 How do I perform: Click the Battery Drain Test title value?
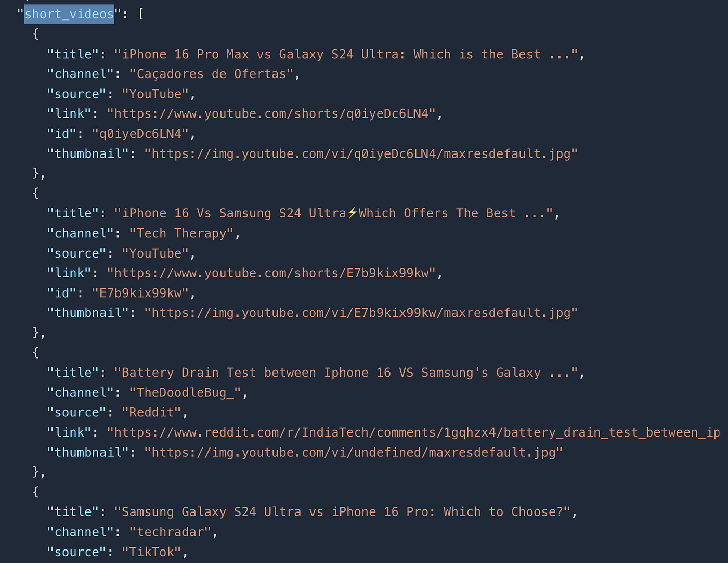click(346, 373)
